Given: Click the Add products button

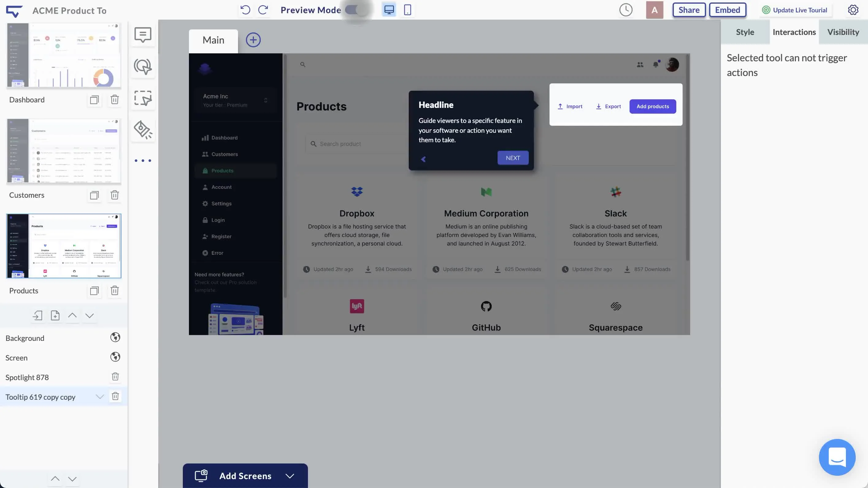Looking at the screenshot, I should (x=653, y=106).
